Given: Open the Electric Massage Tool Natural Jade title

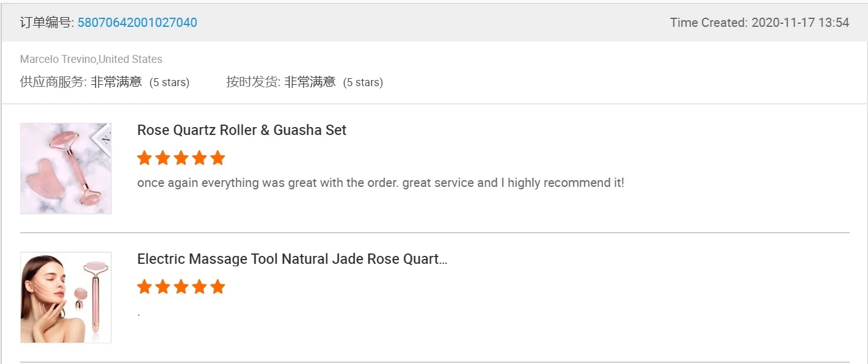Looking at the screenshot, I should pos(292,259).
